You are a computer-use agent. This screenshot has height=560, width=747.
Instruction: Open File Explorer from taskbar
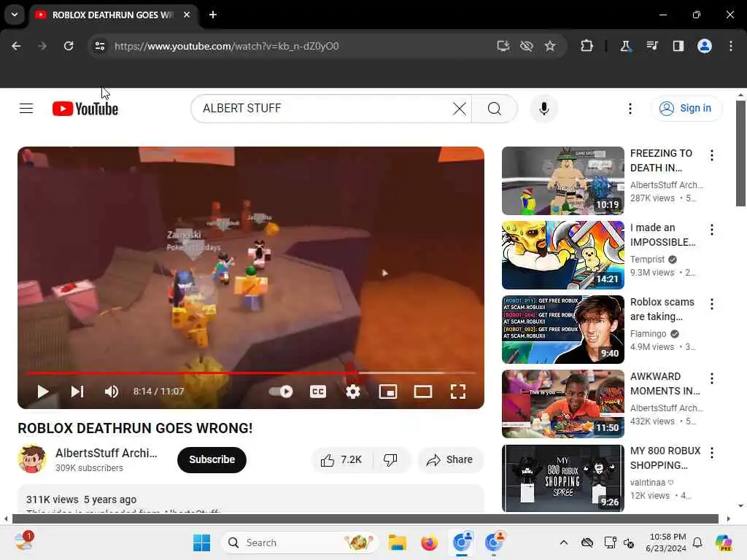coord(397,542)
